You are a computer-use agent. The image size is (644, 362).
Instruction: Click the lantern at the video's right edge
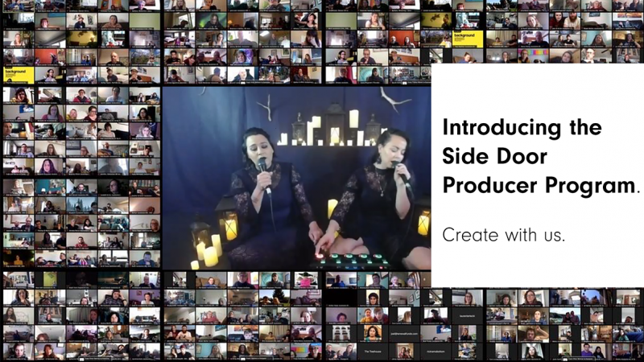click(423, 222)
